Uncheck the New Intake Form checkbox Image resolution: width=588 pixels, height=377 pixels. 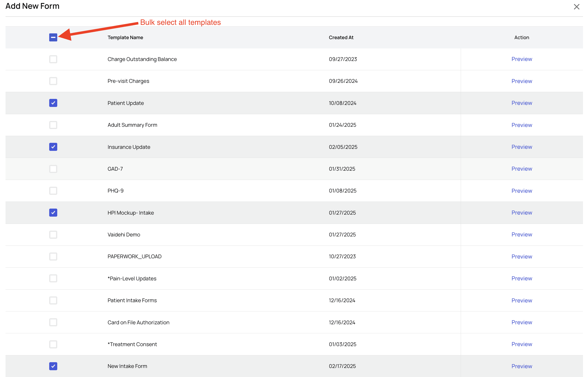point(53,366)
